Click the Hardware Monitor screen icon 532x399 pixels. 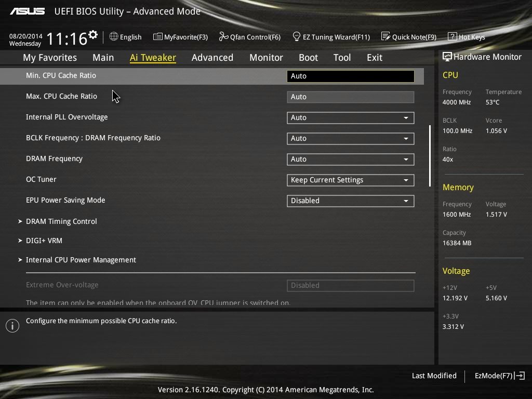click(x=447, y=57)
